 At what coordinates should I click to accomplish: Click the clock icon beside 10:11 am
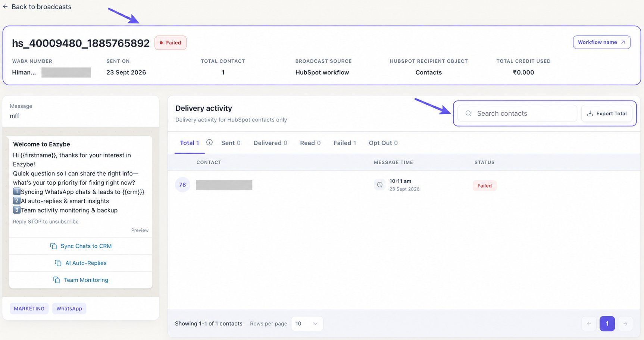click(379, 185)
